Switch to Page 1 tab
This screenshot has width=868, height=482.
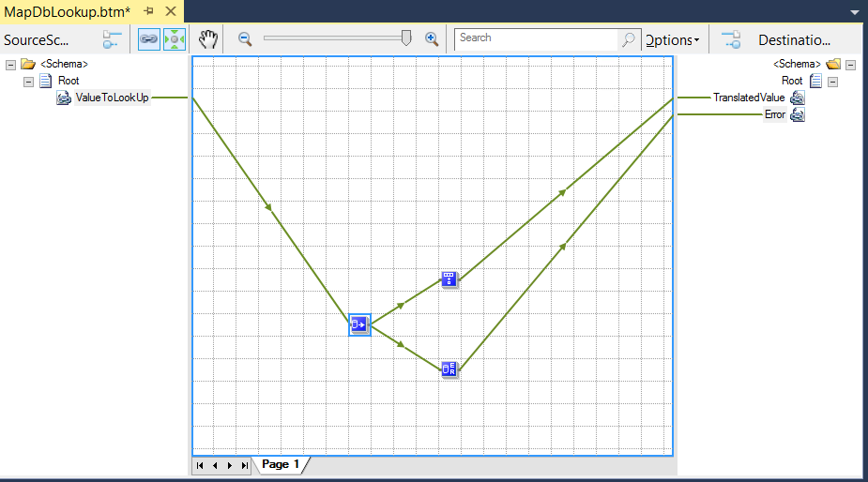281,464
